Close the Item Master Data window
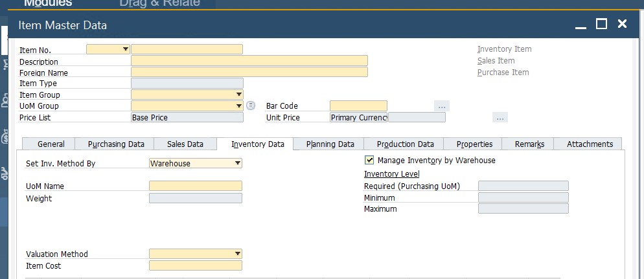Image resolution: width=644 pixels, height=279 pixels. coord(622,25)
